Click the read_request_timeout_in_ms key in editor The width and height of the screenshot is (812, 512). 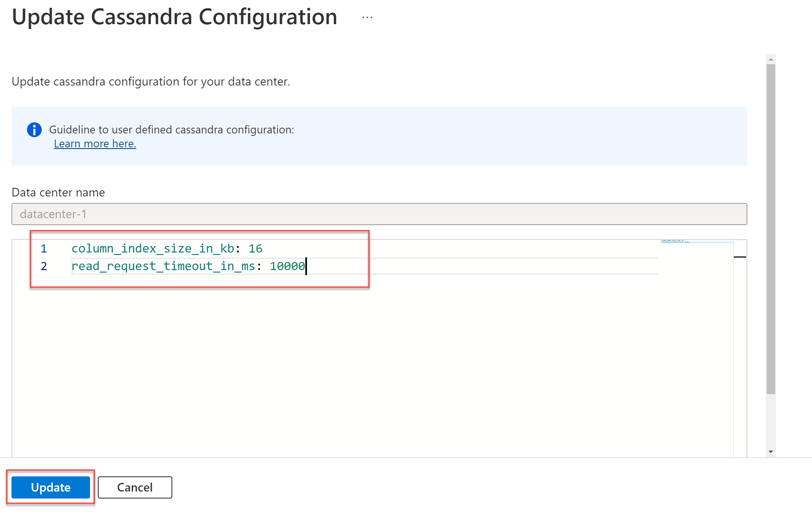coord(163,266)
